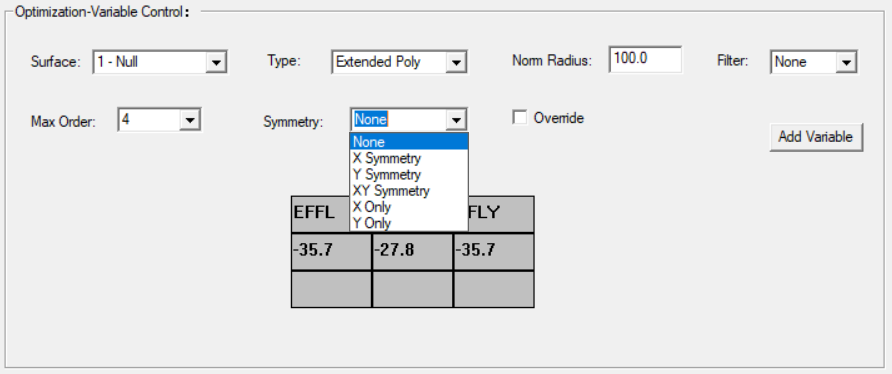
Task: Collapse the Symmetry dropdown arrow
Action: 456,120
